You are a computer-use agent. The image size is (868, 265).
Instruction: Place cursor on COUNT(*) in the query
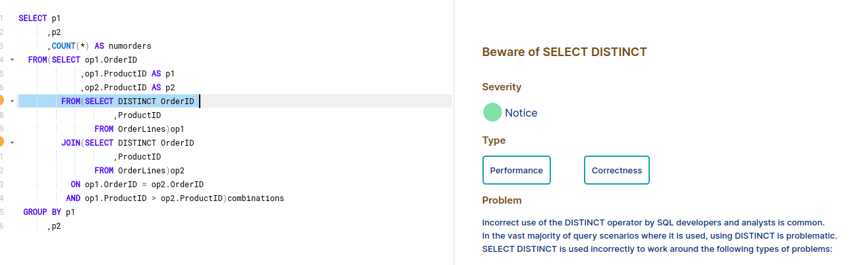point(71,46)
